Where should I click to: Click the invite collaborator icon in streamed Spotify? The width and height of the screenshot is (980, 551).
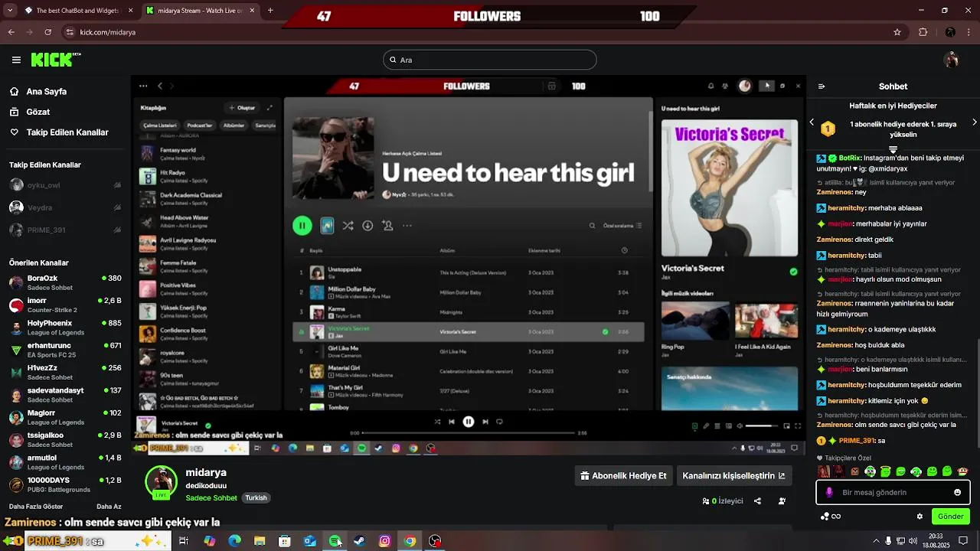click(387, 226)
